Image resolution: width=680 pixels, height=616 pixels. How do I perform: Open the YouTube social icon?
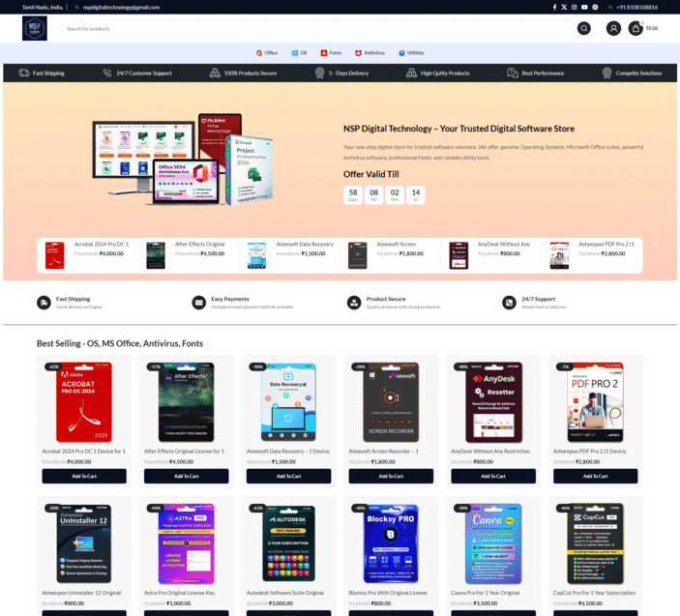coord(584,7)
